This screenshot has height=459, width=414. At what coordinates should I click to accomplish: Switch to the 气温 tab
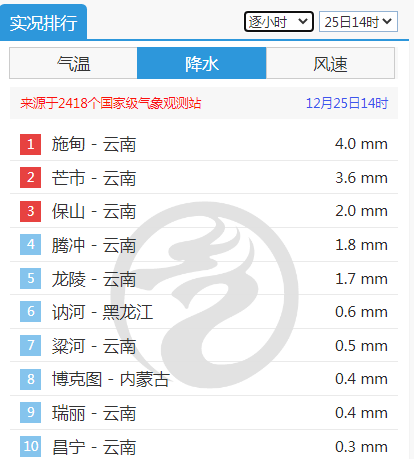tap(73, 63)
